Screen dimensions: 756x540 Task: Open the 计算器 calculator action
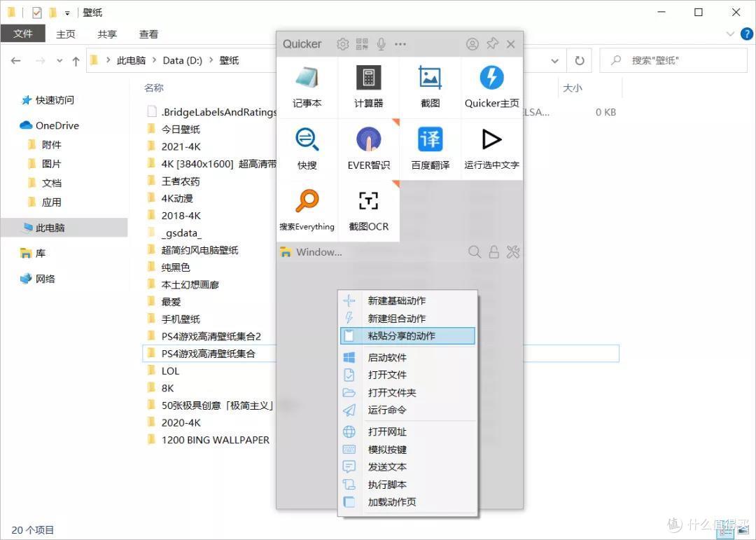point(369,88)
